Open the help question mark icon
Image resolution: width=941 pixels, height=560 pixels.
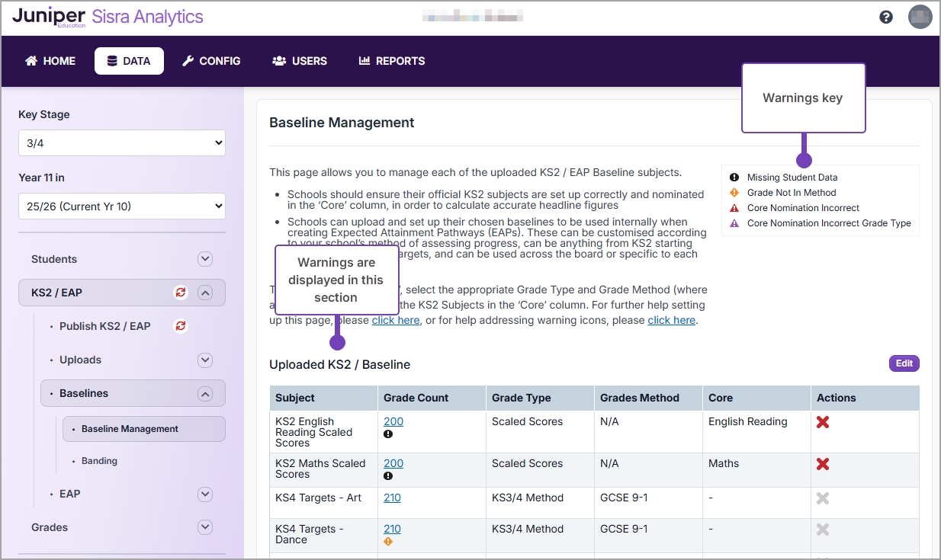[x=885, y=17]
